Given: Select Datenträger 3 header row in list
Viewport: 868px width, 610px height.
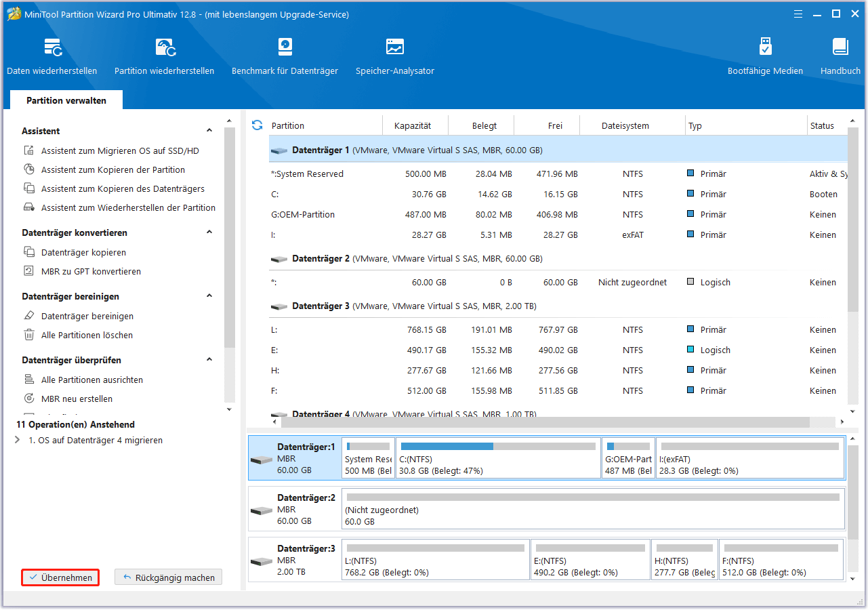Looking at the screenshot, I should pos(558,306).
